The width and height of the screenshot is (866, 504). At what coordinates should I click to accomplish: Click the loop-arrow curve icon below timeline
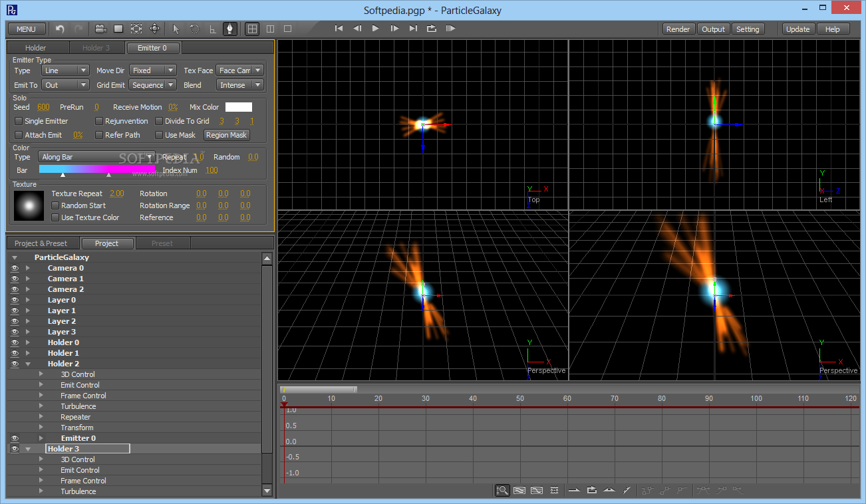pos(591,491)
